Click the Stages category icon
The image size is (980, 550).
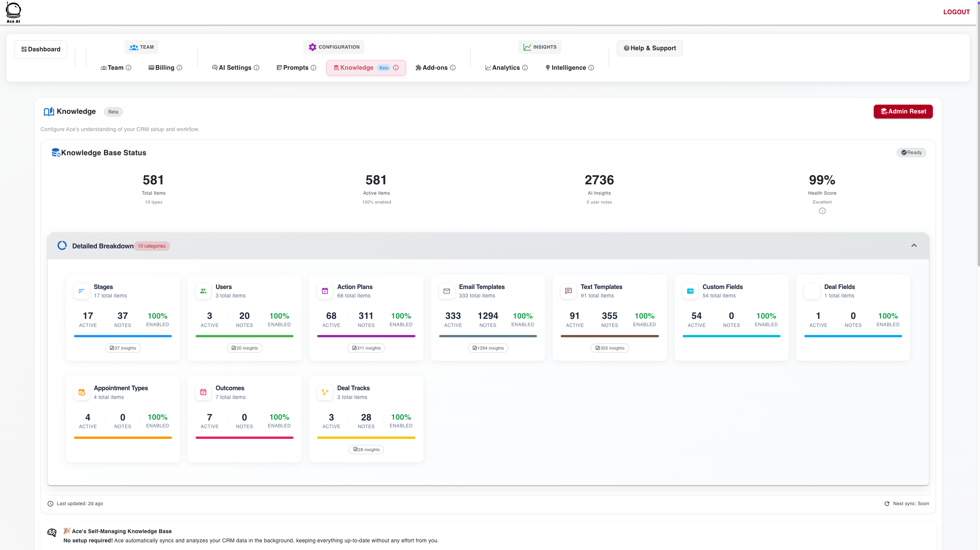click(82, 291)
